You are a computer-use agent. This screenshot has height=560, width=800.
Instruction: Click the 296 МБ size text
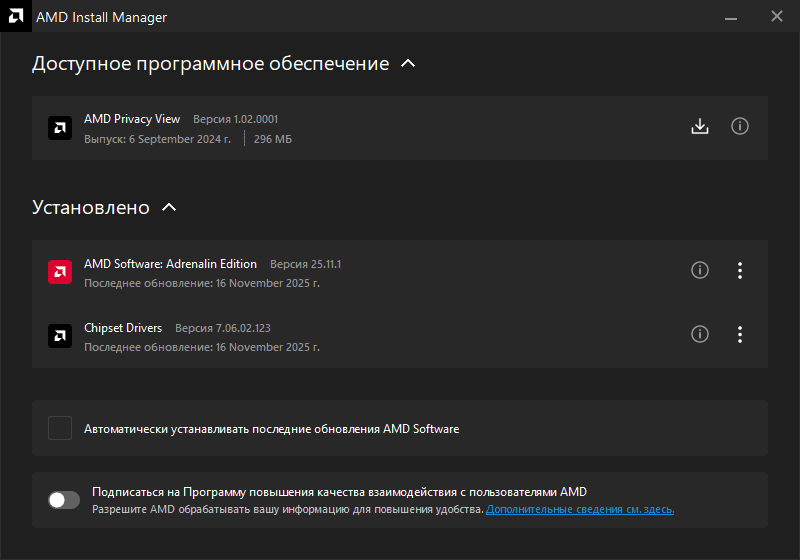tap(273, 139)
